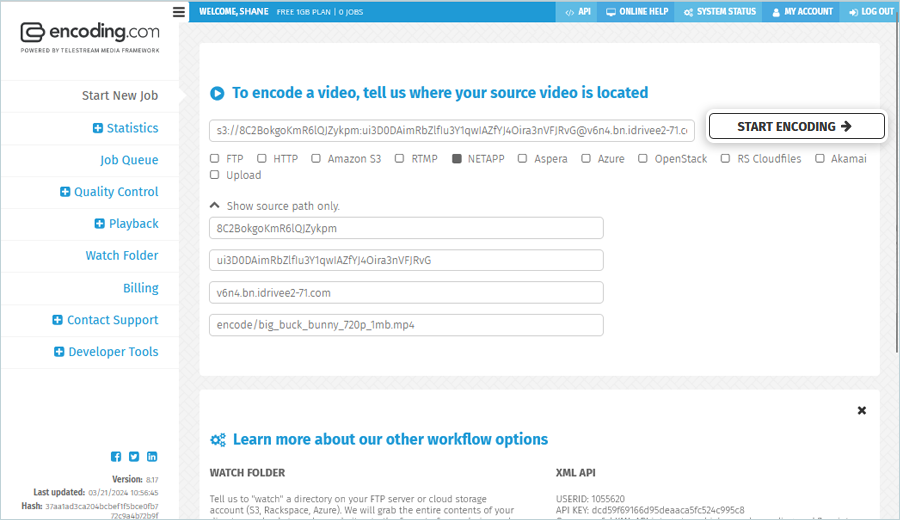Viewport: 900px width, 520px height.
Task: Click the gears icon beside Learn more heading
Action: point(218,440)
